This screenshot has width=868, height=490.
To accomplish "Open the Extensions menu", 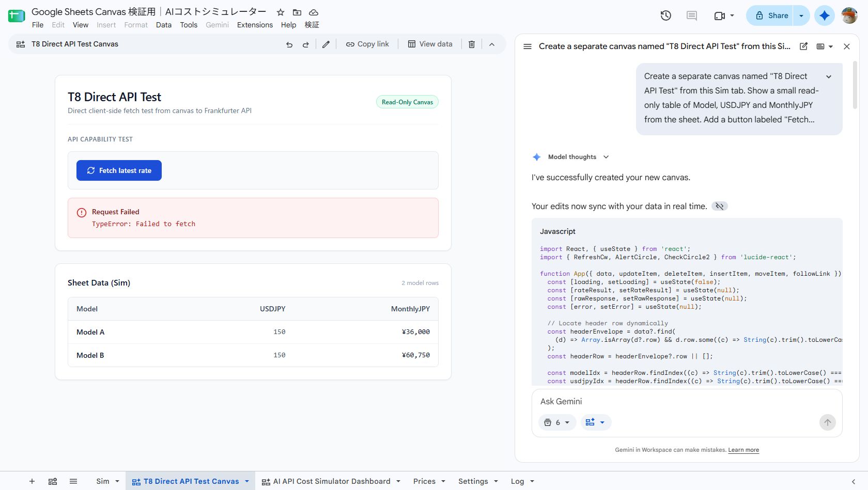I will point(255,25).
